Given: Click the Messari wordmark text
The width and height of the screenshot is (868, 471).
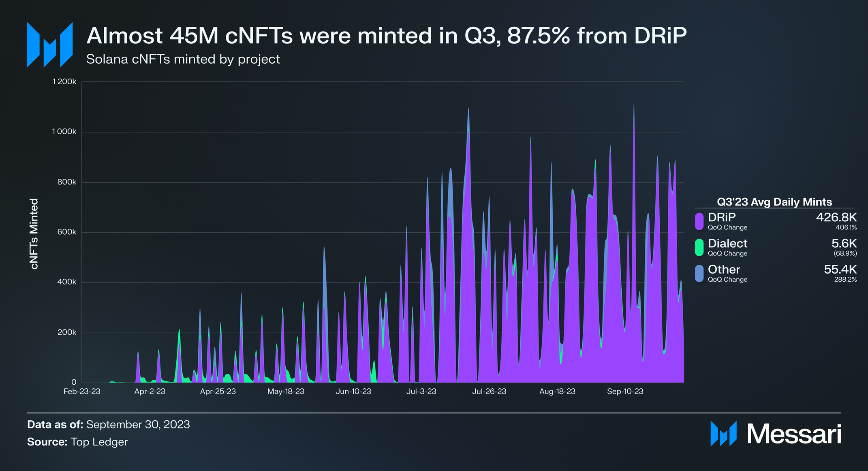Looking at the screenshot, I should point(794,434).
